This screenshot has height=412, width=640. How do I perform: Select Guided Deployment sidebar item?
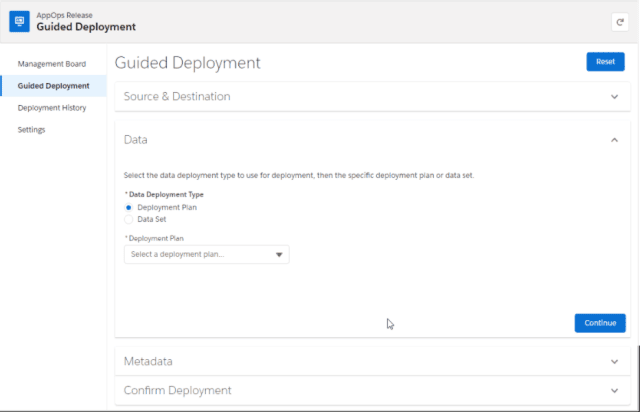(x=53, y=86)
